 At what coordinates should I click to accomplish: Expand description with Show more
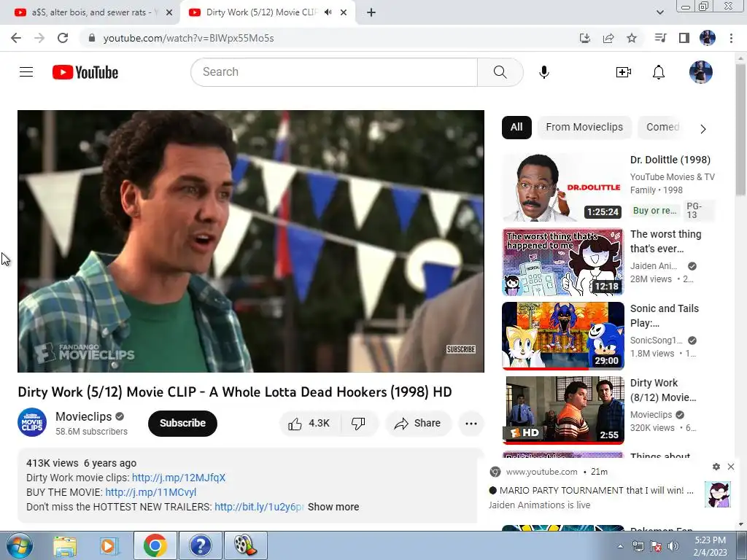(x=333, y=507)
